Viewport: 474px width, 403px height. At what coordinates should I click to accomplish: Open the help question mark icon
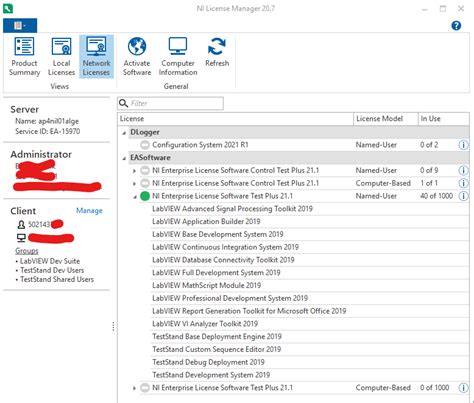click(x=456, y=26)
